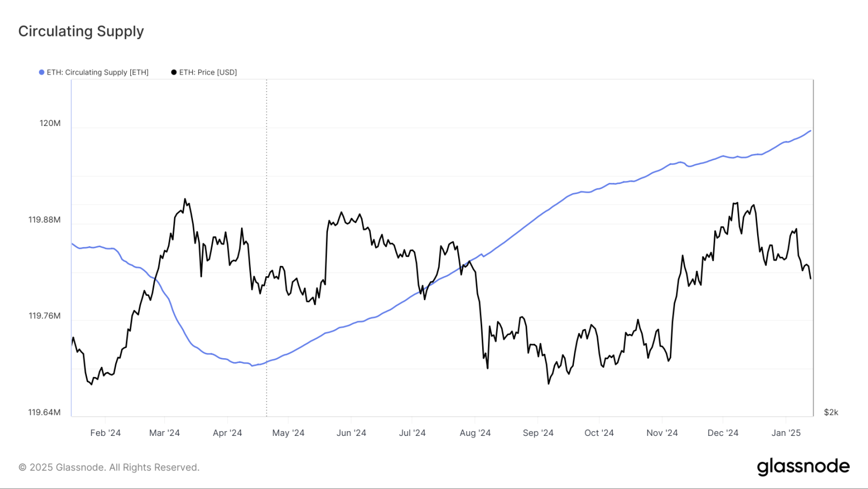Click the copyright Glassnode footer text

pos(109,468)
